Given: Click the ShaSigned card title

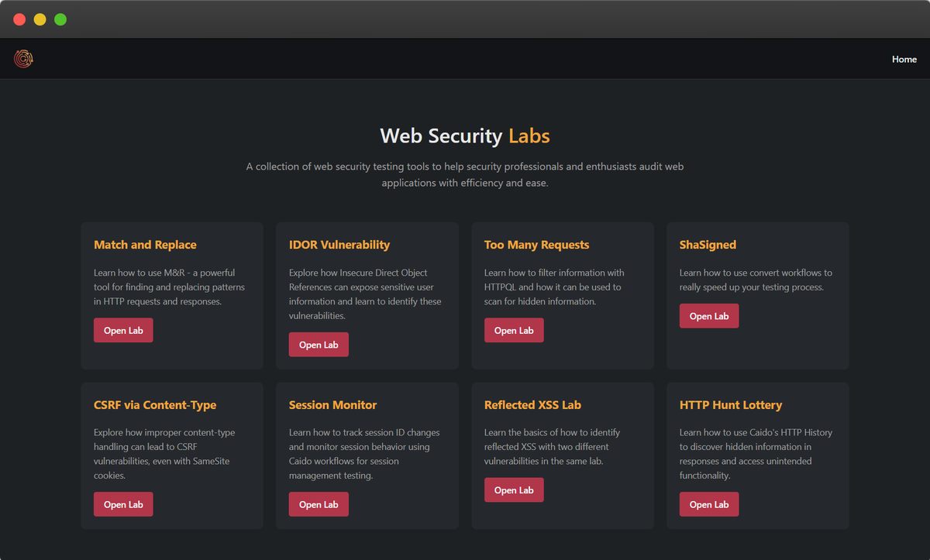Looking at the screenshot, I should [708, 245].
